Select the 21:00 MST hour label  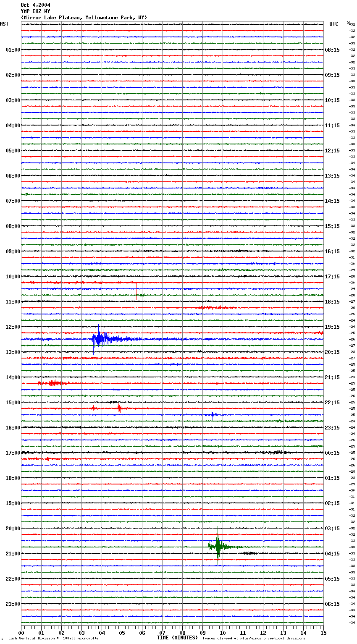pos(13,554)
